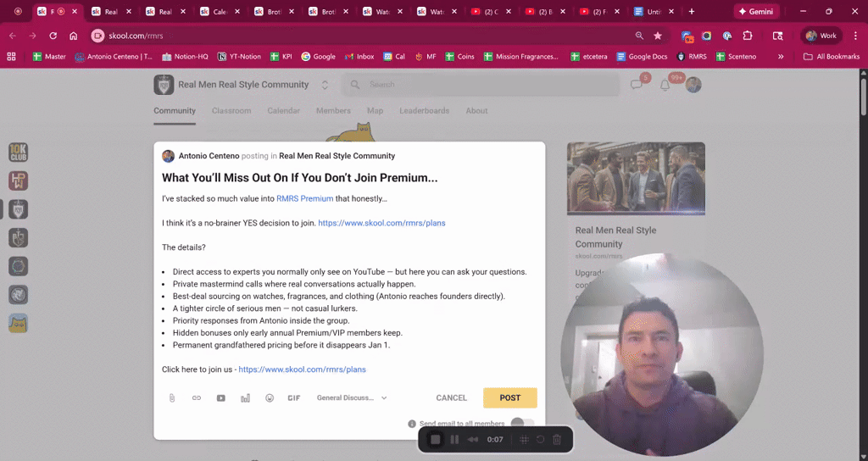Image resolution: width=868 pixels, height=461 pixels.
Task: Open the profile avatar in the Skool header
Action: click(x=693, y=85)
